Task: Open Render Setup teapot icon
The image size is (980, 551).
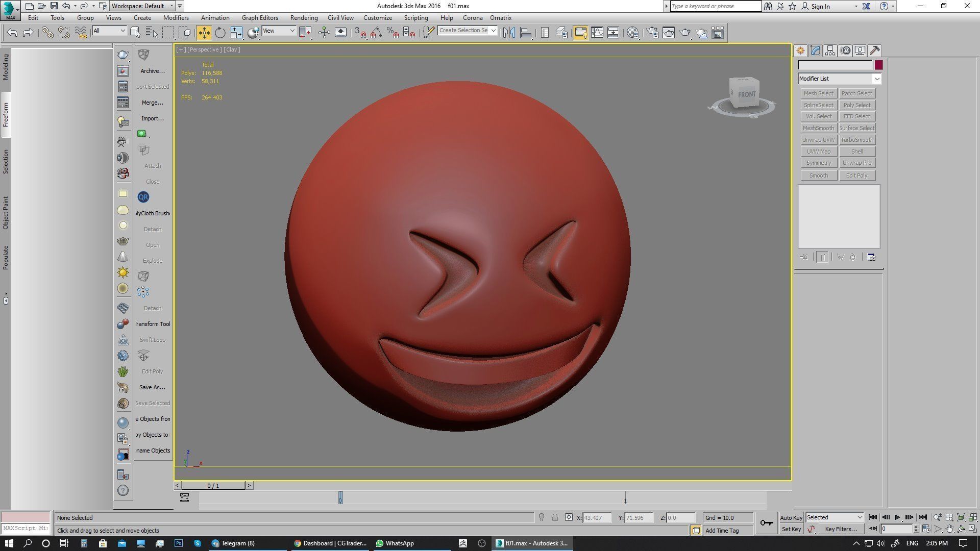Action: [652, 33]
